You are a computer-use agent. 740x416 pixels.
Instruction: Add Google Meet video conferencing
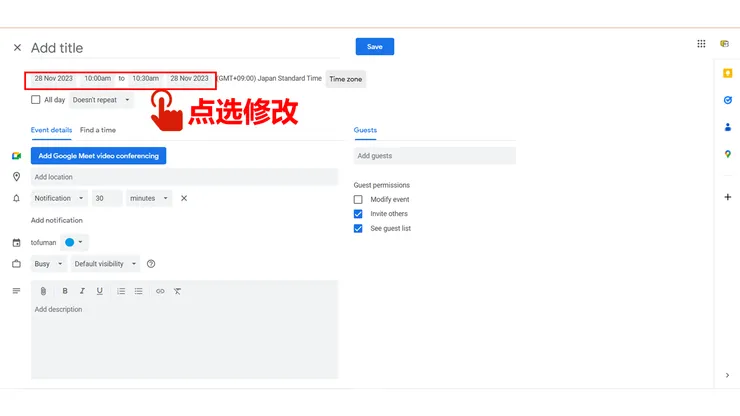tap(99, 156)
